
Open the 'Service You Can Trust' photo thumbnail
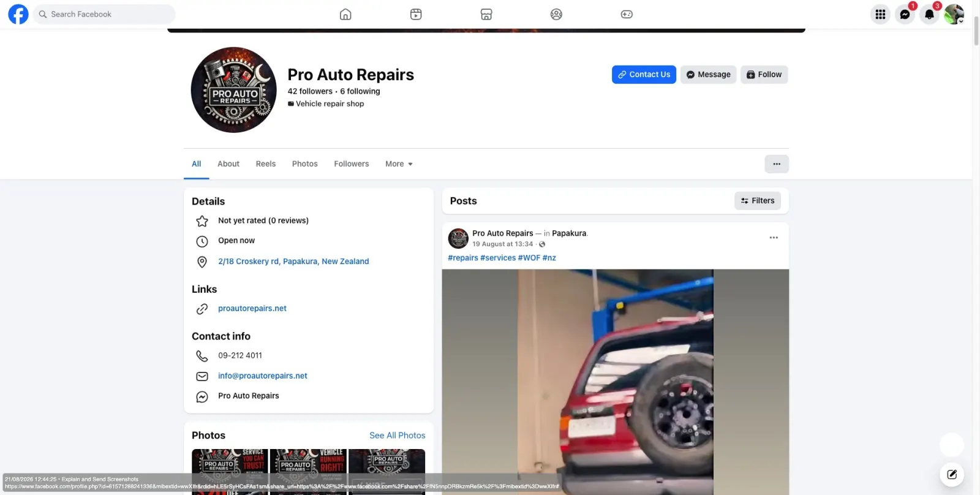coord(230,472)
